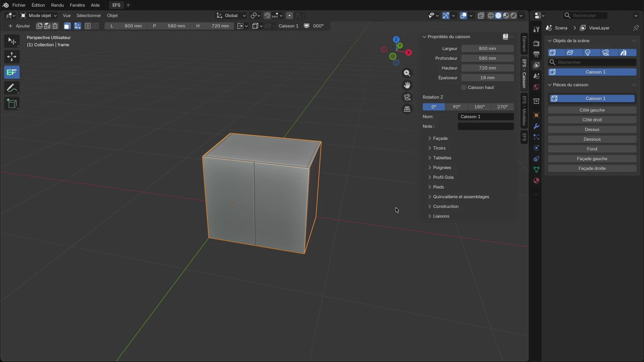The width and height of the screenshot is (644, 362).
Task: Open the Tool properties tab icon
Action: pyautogui.click(x=536, y=29)
